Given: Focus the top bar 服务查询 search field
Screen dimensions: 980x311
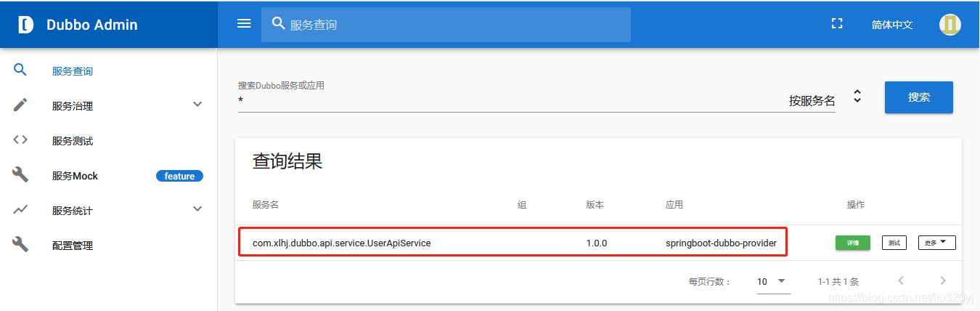Looking at the screenshot, I should pyautogui.click(x=446, y=24).
